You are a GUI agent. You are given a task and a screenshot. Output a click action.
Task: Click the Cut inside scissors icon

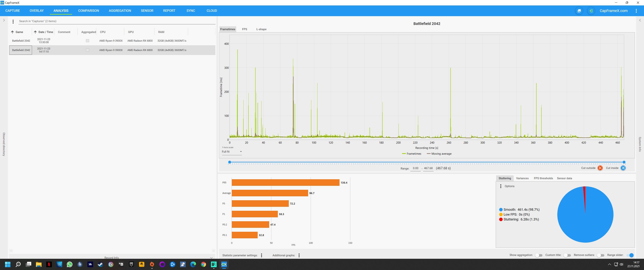(623, 168)
